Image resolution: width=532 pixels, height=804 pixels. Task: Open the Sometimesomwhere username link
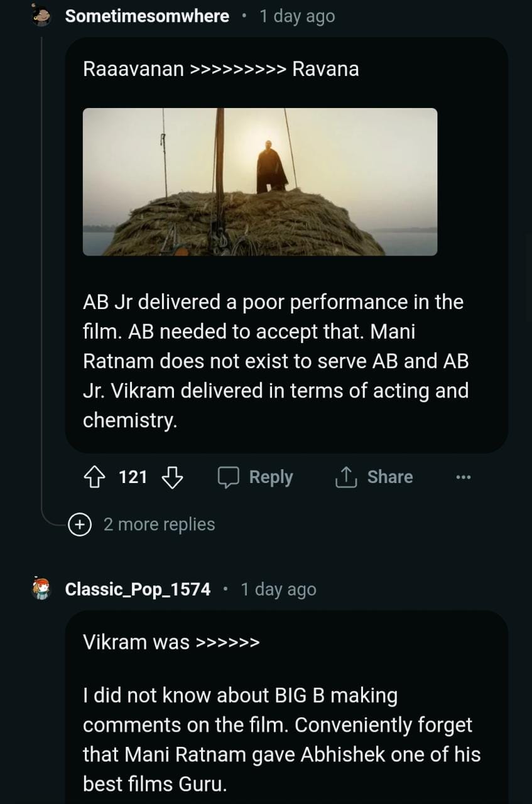147,16
